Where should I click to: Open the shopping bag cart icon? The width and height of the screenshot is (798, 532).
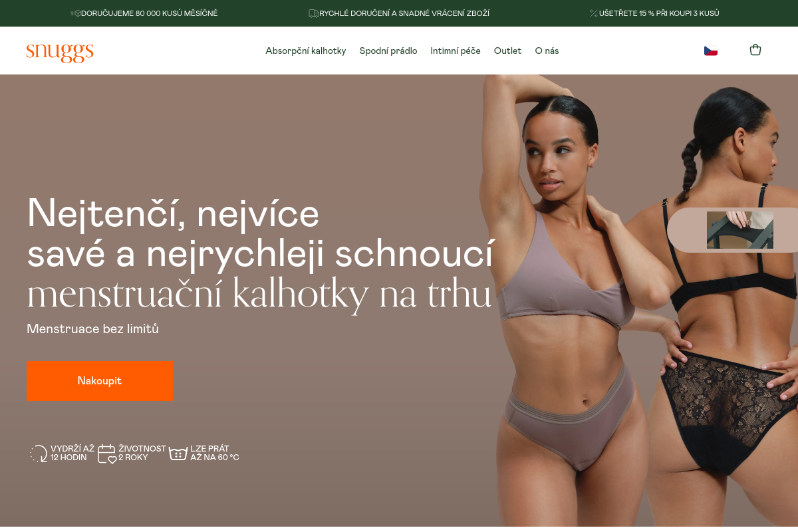[755, 50]
